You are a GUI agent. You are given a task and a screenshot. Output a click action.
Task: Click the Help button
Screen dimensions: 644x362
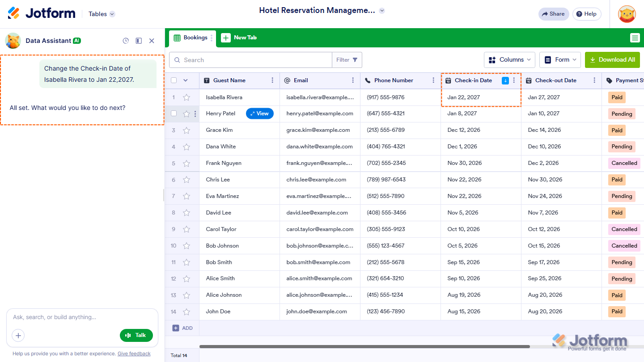click(587, 14)
